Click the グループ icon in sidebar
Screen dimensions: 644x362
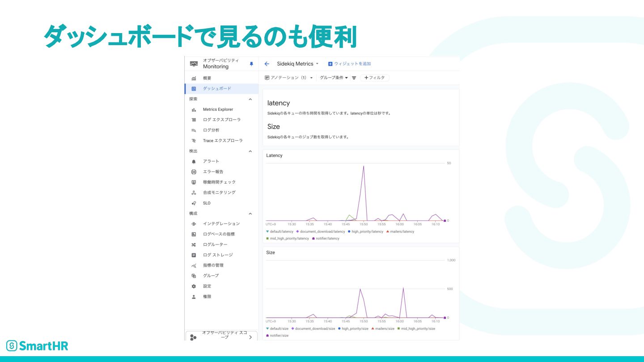(x=194, y=276)
